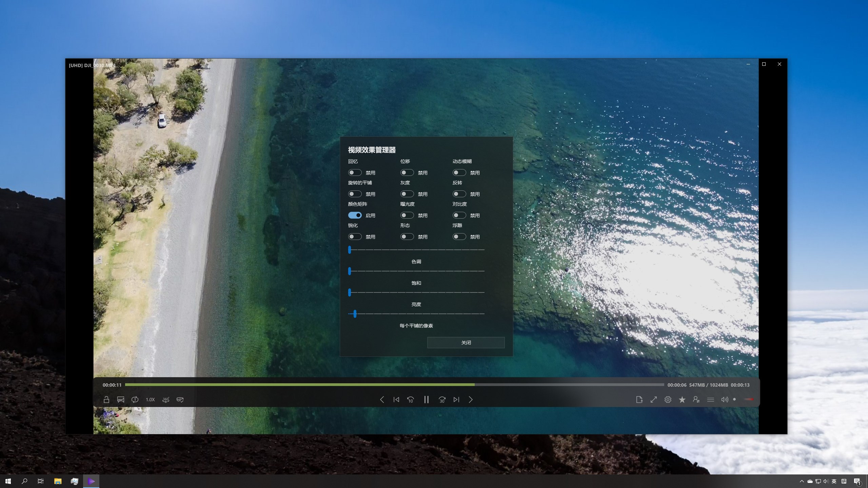Pause the video playback
This screenshot has width=868, height=488.
pos(426,400)
